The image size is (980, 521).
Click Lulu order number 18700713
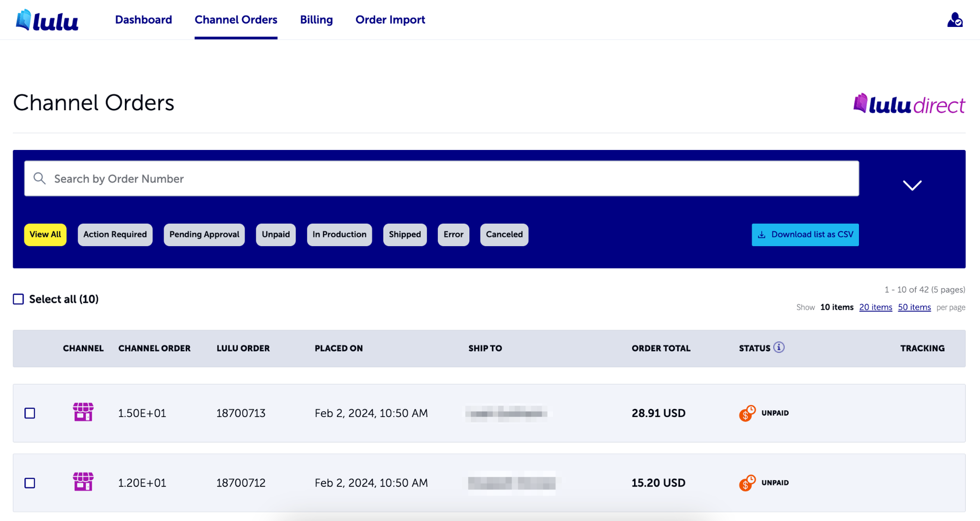click(241, 413)
